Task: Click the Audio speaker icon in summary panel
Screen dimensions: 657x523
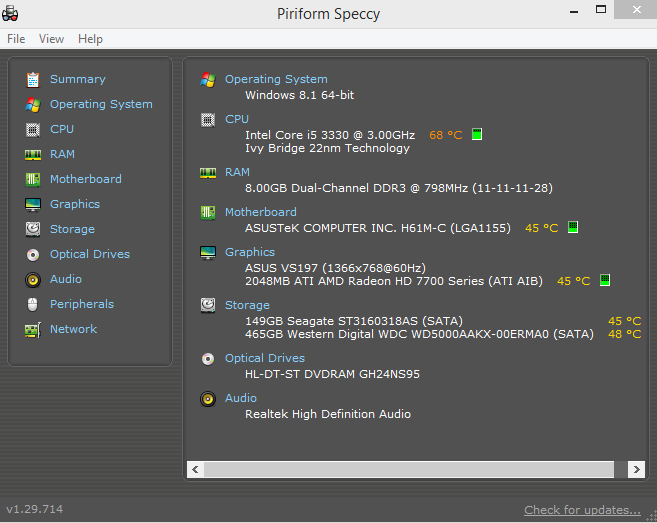Action: pos(208,399)
